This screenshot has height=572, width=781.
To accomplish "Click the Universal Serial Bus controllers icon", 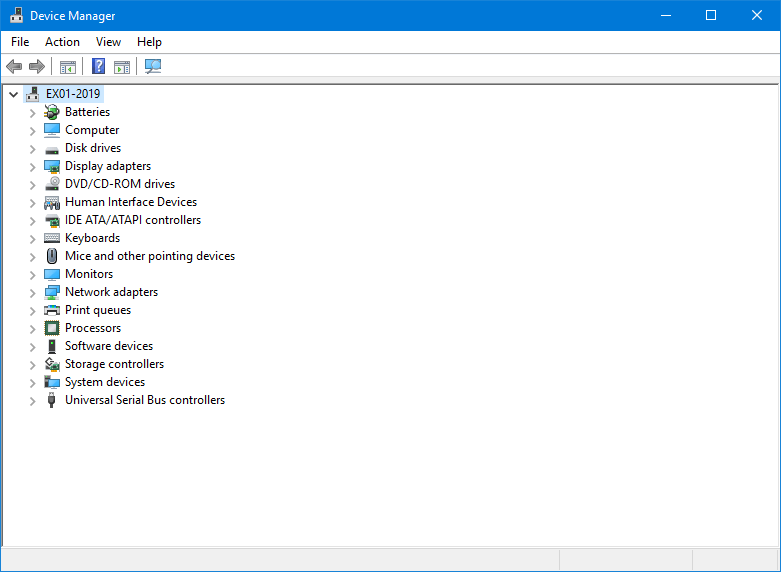I will 52,400.
